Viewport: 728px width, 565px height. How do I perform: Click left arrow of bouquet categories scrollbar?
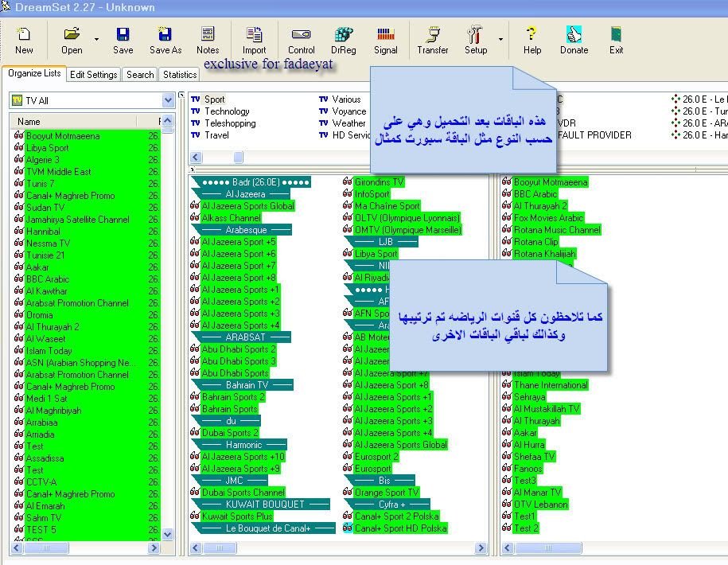[x=196, y=157]
